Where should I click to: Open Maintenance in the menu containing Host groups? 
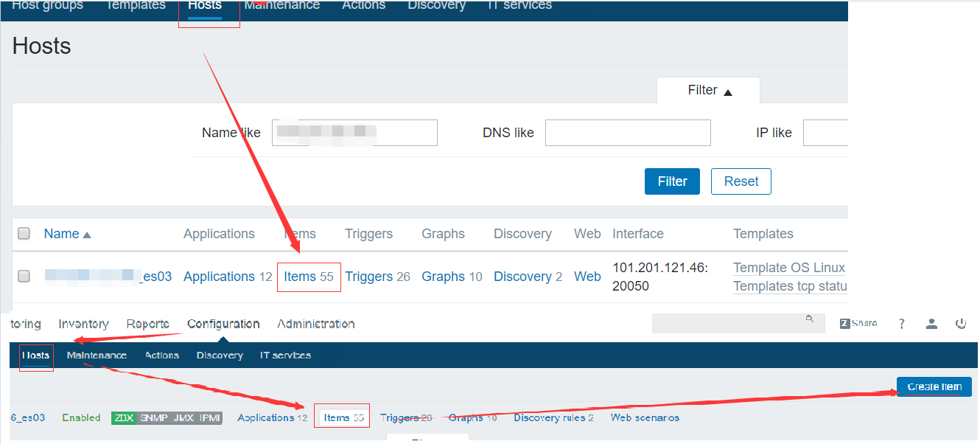pyautogui.click(x=281, y=5)
